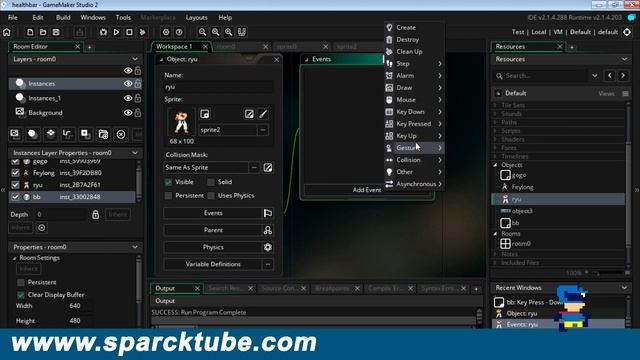This screenshot has width=640, height=360.
Task: Open help question mark icon
Action: 179,32
